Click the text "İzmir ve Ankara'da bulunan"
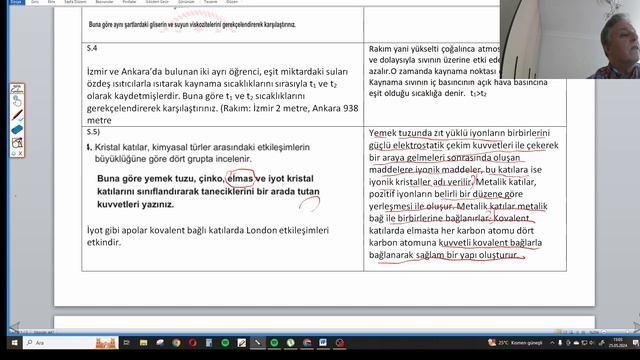Viewport: 640px width, 360px height. click(142, 71)
